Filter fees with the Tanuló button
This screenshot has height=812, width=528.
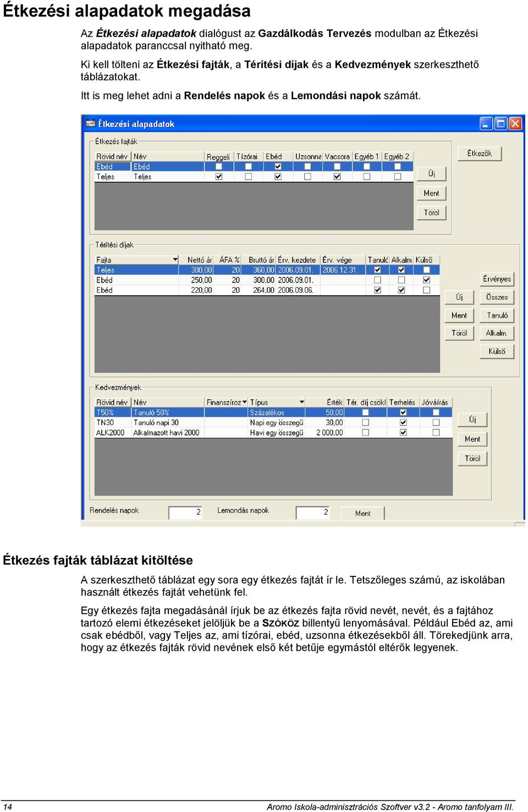tap(497, 315)
